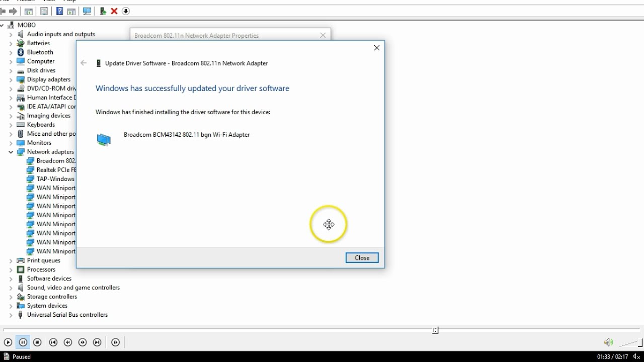Click the Show console tree icon

pos(29,11)
